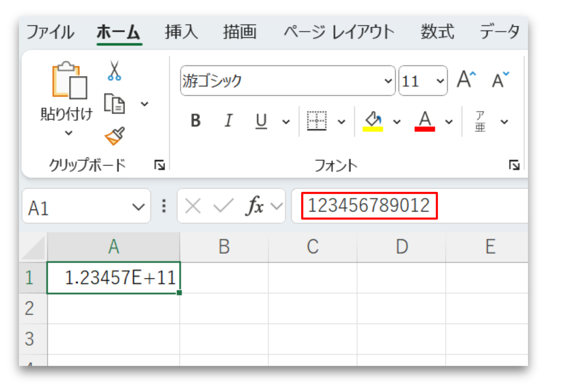Cut selection with the scissors icon
This screenshot has height=392, width=563.
click(x=114, y=71)
